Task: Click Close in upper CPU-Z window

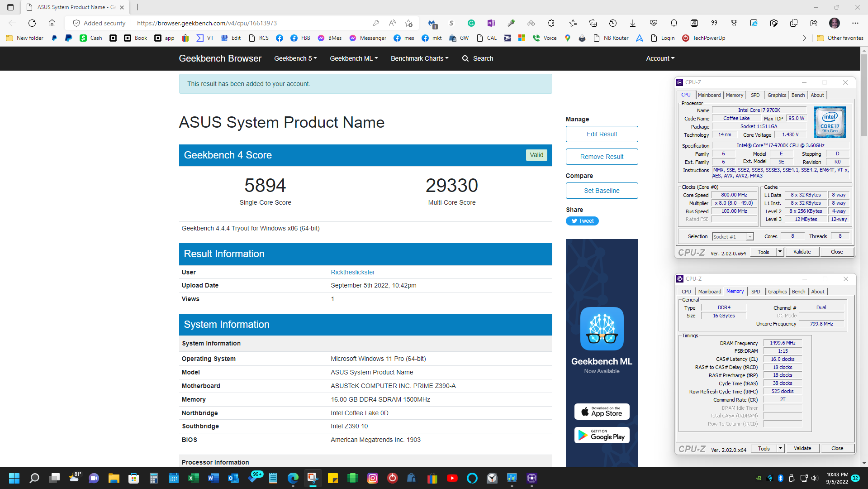Action: (837, 252)
